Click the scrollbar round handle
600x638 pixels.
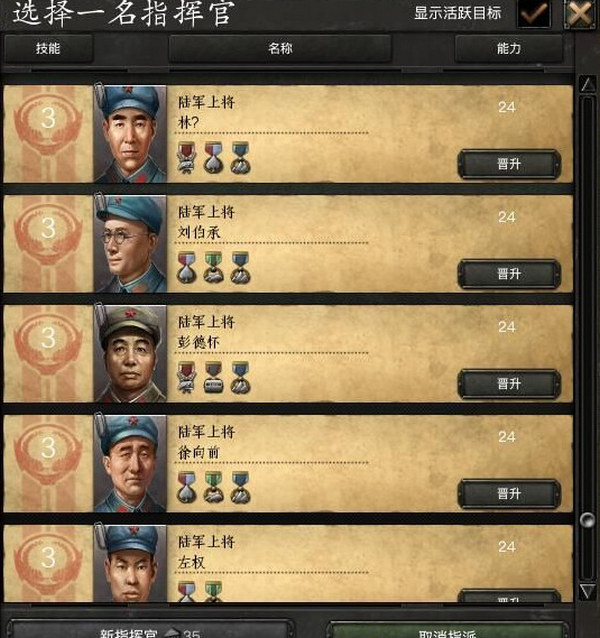click(587, 520)
